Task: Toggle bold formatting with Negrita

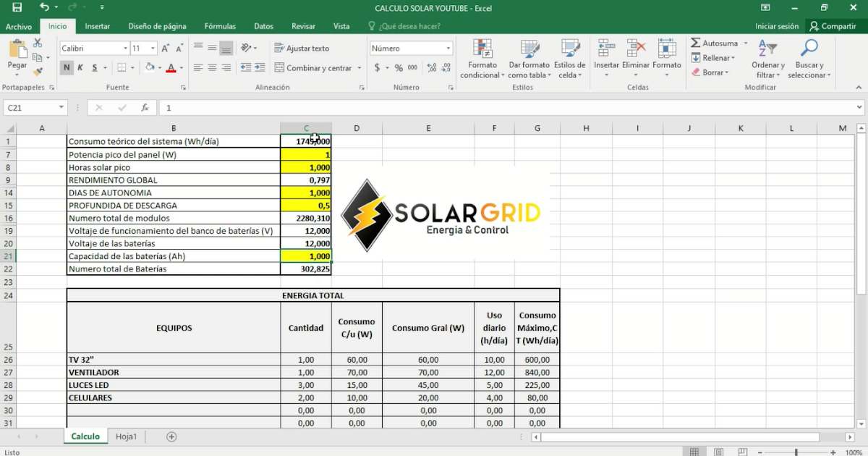Action: 65,67
